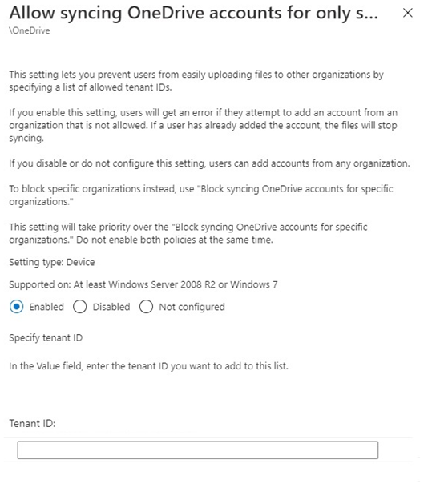This screenshot has height=504, width=432.
Task: Click the Disabled text label
Action: tap(111, 307)
